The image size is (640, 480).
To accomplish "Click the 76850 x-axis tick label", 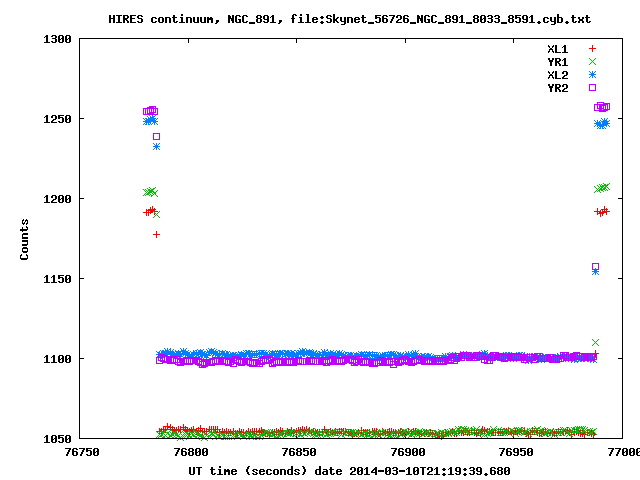I will point(299,452).
